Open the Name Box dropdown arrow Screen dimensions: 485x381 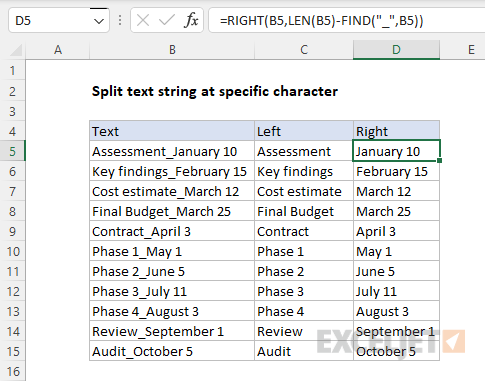point(99,21)
